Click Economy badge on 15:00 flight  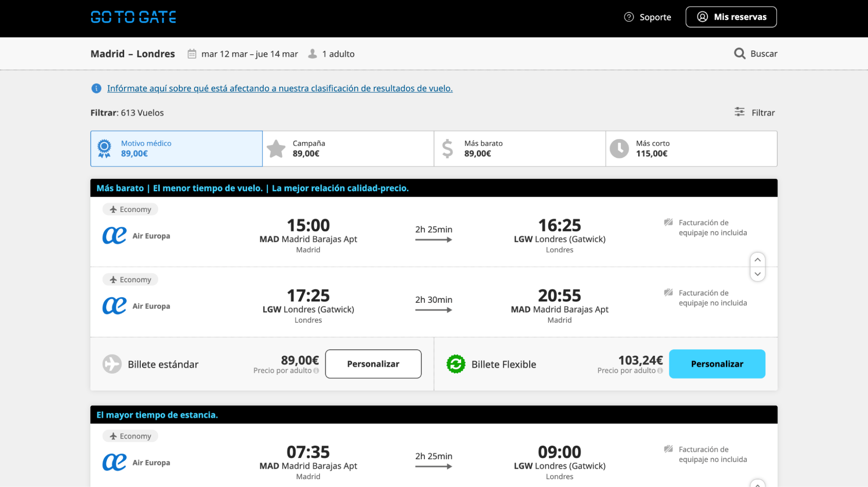pyautogui.click(x=130, y=209)
